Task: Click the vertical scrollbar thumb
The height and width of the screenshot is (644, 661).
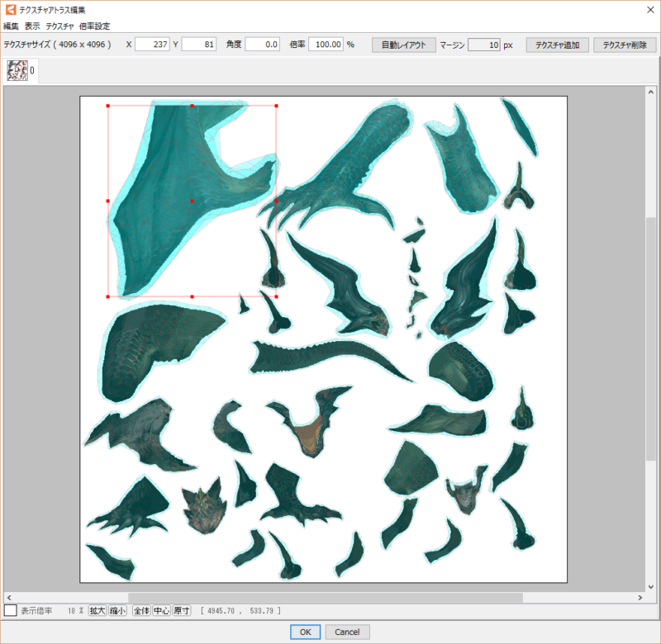Action: pos(651,339)
